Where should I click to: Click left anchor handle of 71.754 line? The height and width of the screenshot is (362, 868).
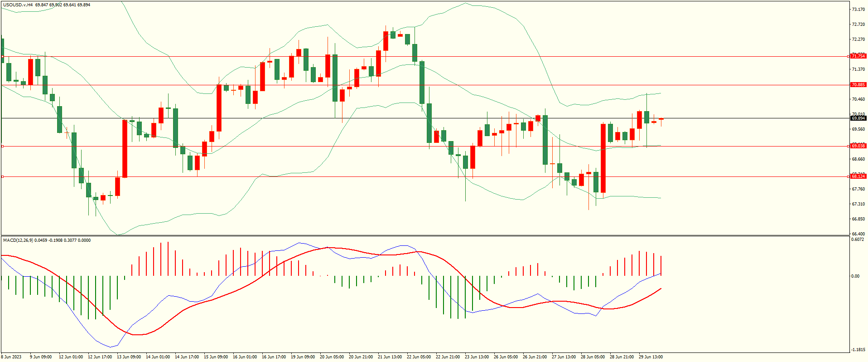(3, 57)
